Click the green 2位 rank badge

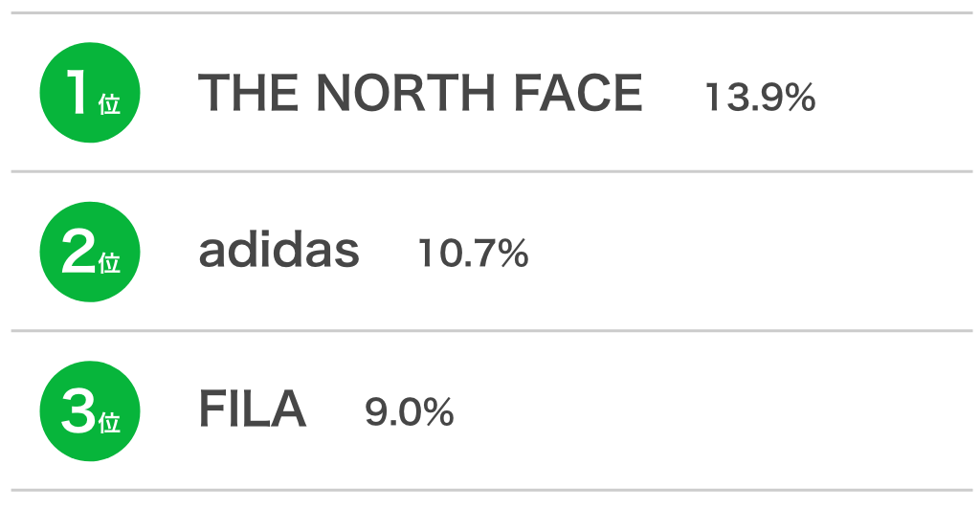(x=90, y=252)
